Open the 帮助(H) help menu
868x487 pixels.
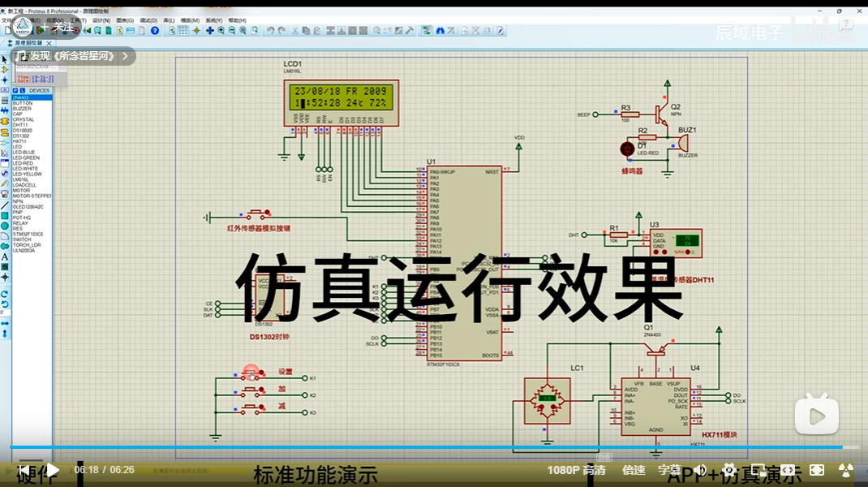coord(237,20)
